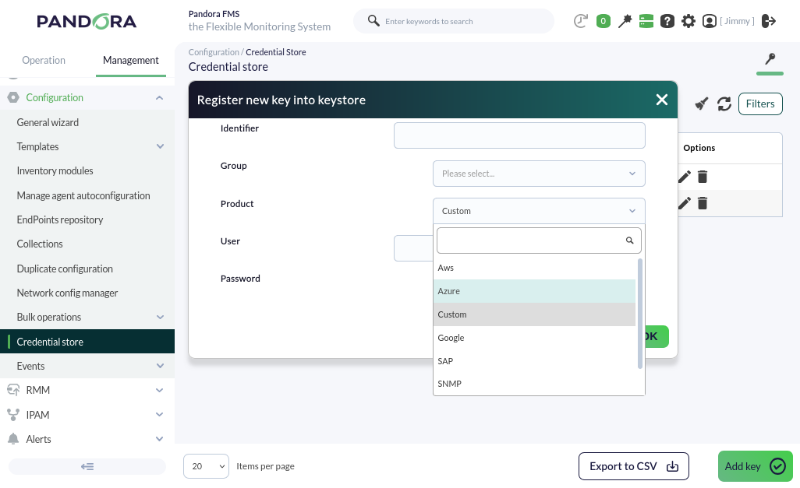Click the IPAM sidebar icon
The width and height of the screenshot is (800, 488).
click(13, 414)
